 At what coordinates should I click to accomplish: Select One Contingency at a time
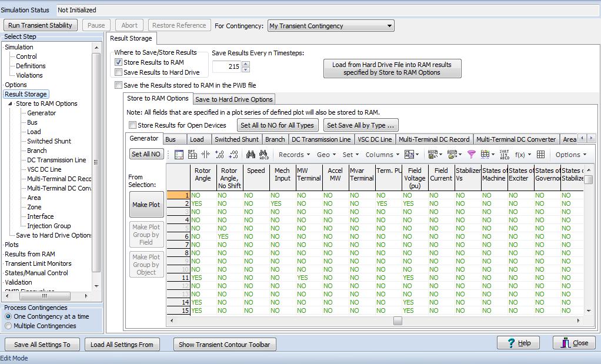pos(8,316)
